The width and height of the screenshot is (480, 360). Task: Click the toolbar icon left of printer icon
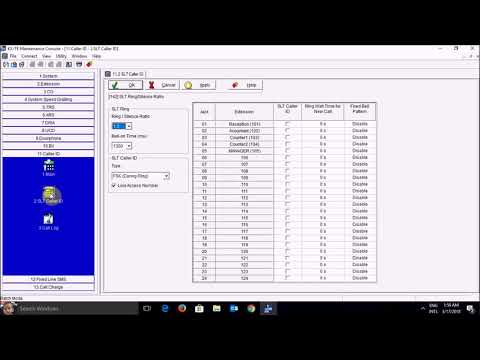[69, 65]
